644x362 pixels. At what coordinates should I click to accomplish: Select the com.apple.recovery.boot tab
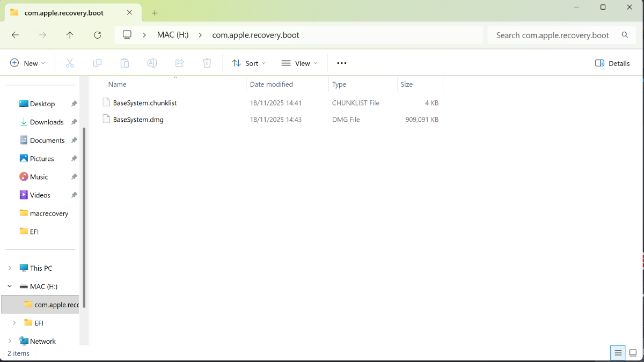tap(72, 12)
